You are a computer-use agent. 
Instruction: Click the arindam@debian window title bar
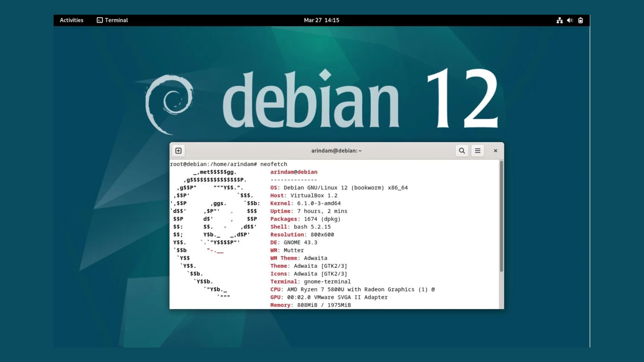pyautogui.click(x=336, y=151)
